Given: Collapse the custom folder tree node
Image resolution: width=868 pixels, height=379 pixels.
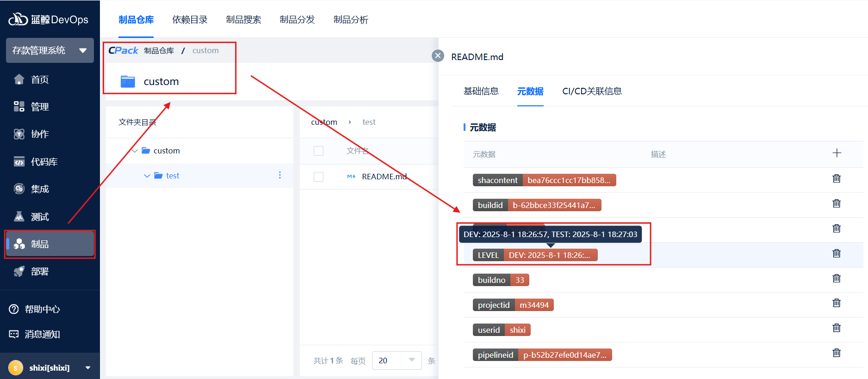Looking at the screenshot, I should [x=135, y=151].
